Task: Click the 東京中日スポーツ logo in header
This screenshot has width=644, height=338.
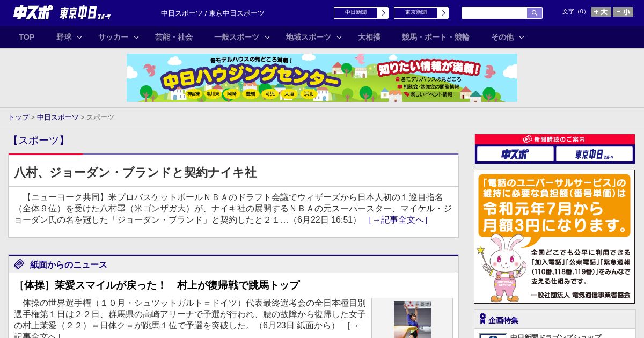Action: point(85,13)
